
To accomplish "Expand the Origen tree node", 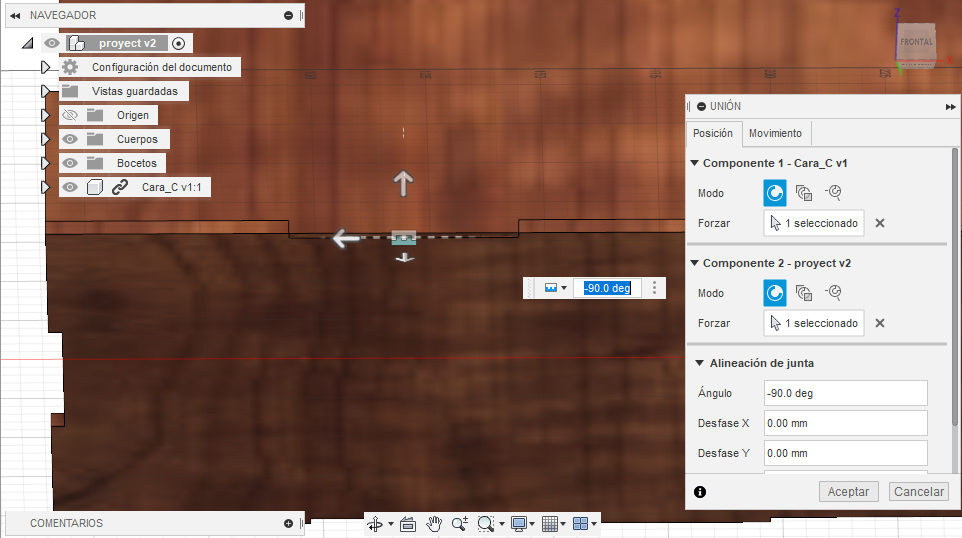I will pos(45,115).
